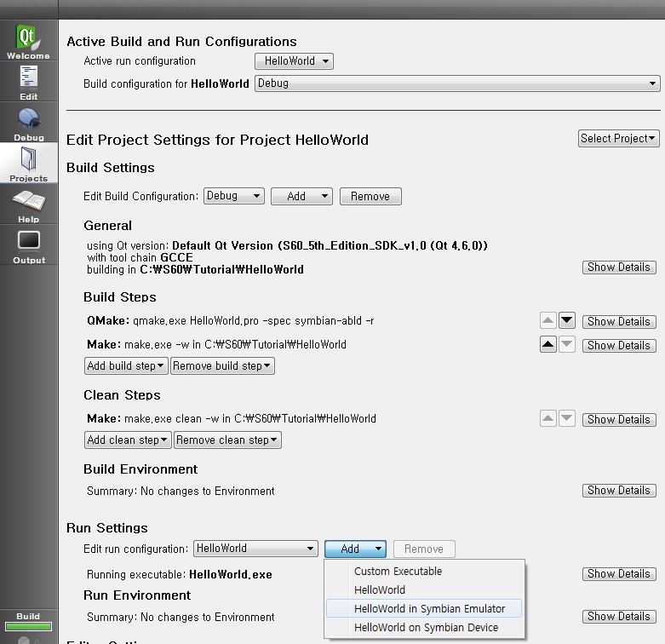Open the Welcome mode in sidebar
Viewport: 665px width, 644px height.
(x=28, y=41)
